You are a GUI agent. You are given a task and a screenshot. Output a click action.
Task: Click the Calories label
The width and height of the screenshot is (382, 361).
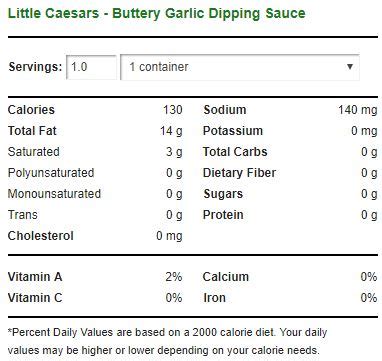click(x=31, y=110)
